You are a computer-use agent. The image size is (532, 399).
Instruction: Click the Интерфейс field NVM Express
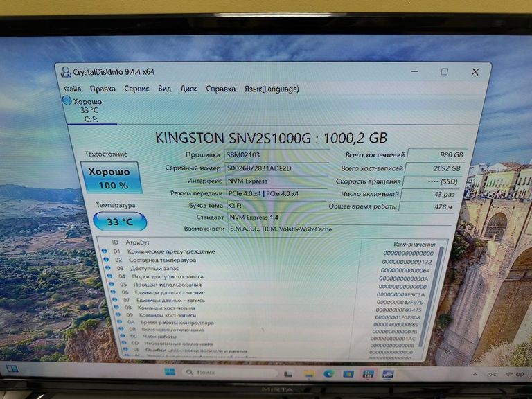(x=276, y=181)
